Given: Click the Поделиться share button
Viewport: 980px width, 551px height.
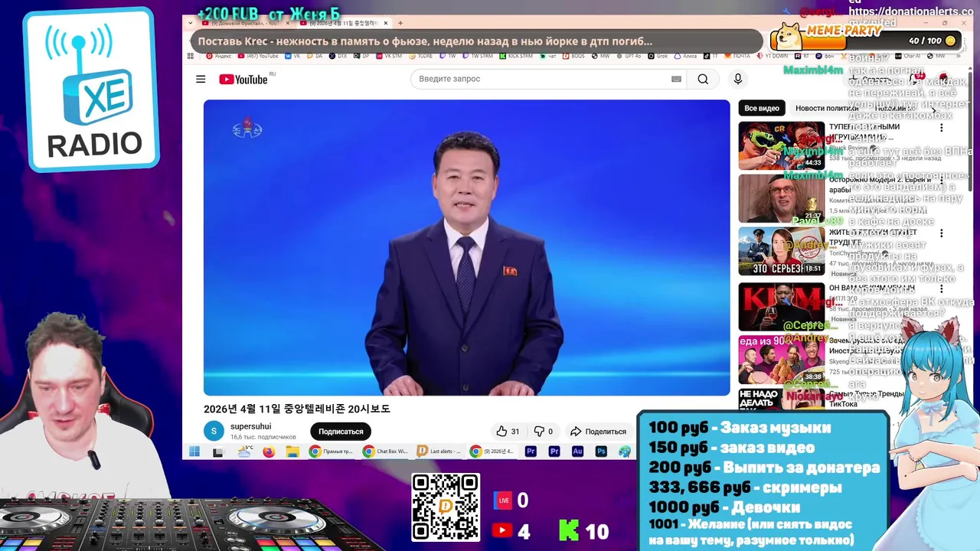Looking at the screenshot, I should pos(599,432).
